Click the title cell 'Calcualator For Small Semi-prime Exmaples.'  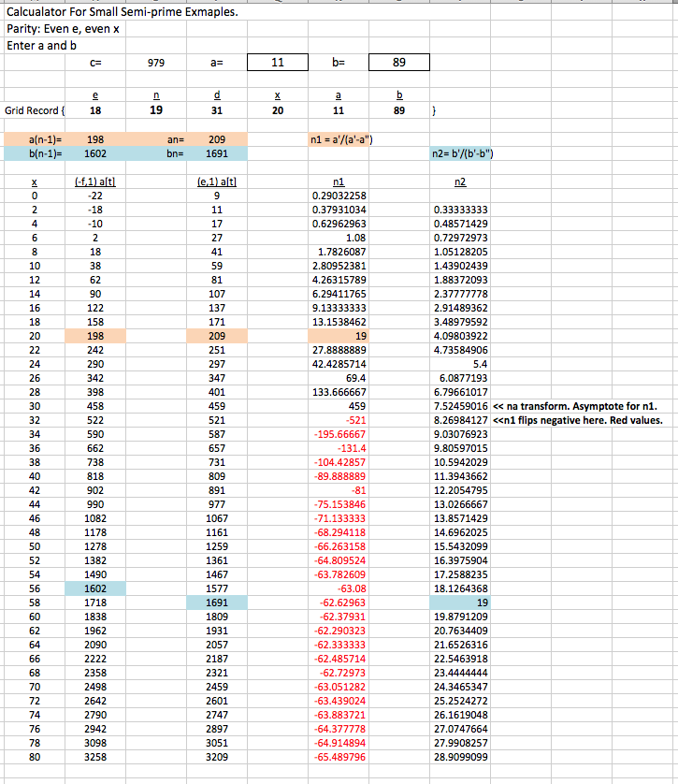click(122, 11)
